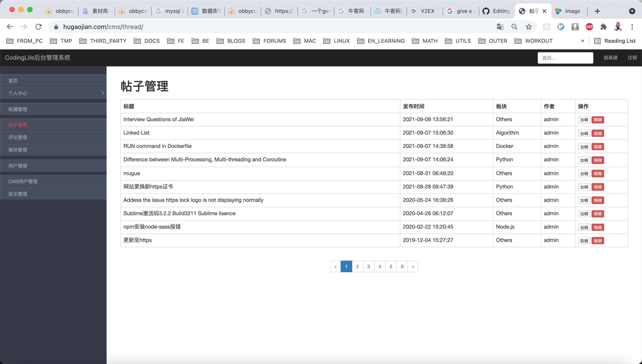Viewport: 642px width, 364px height.
Task: Open the Extensions puzzle piece icon
Action: (603, 27)
